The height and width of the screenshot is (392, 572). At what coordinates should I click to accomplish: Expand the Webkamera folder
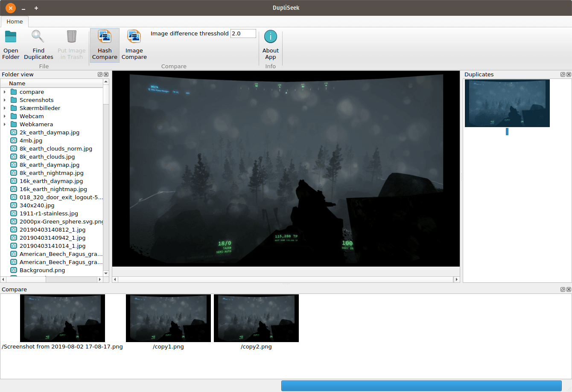pyautogui.click(x=5, y=124)
